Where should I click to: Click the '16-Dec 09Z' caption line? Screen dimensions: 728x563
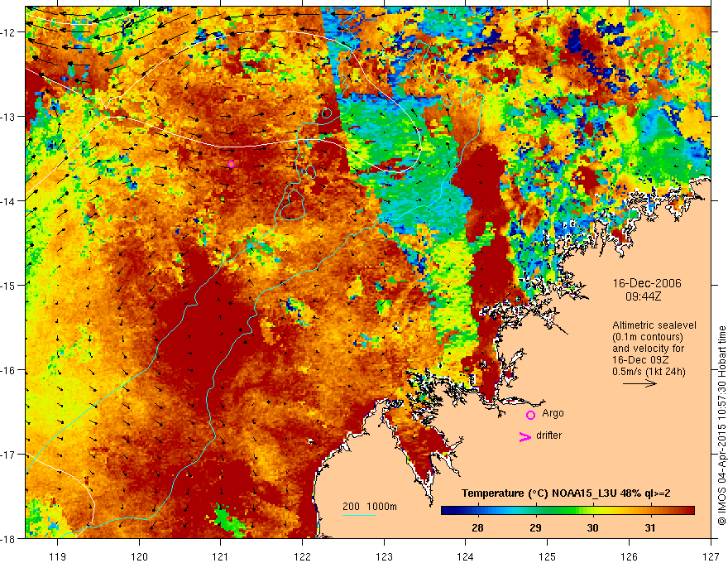[639, 360]
